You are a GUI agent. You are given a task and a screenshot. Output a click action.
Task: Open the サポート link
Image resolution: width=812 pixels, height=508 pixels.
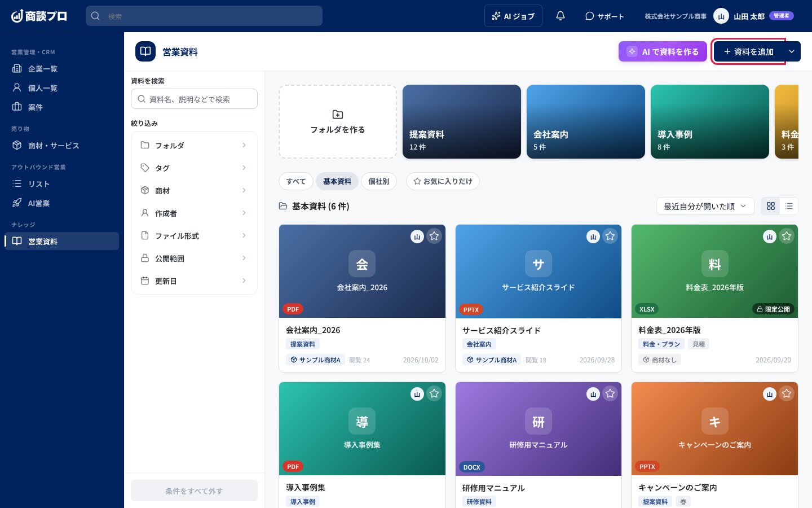pos(604,16)
